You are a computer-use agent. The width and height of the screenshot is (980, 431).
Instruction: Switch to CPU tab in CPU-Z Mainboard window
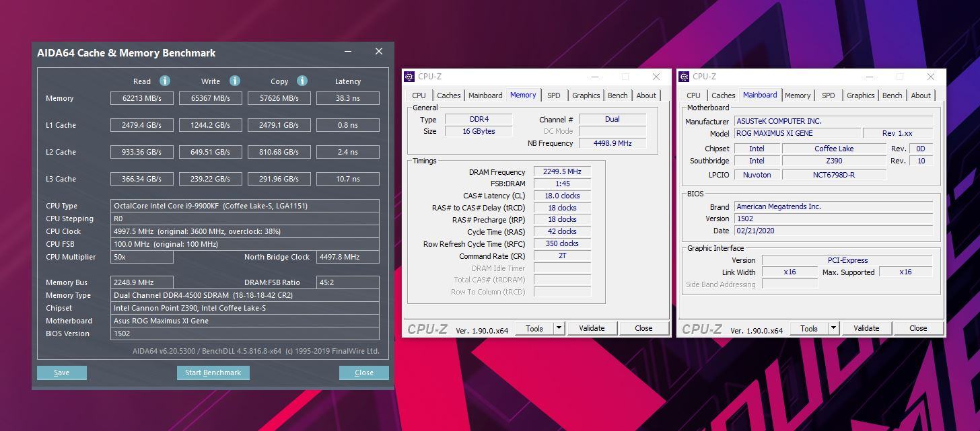point(693,95)
